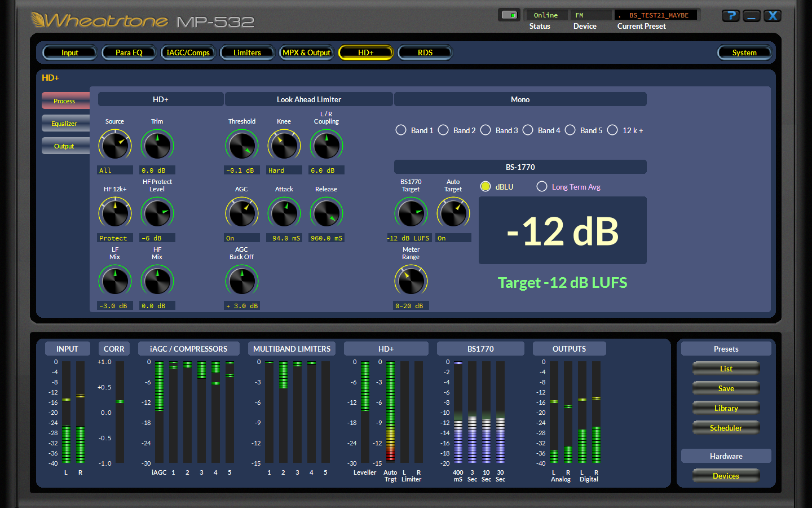Click the AGC knob

tap(242, 213)
